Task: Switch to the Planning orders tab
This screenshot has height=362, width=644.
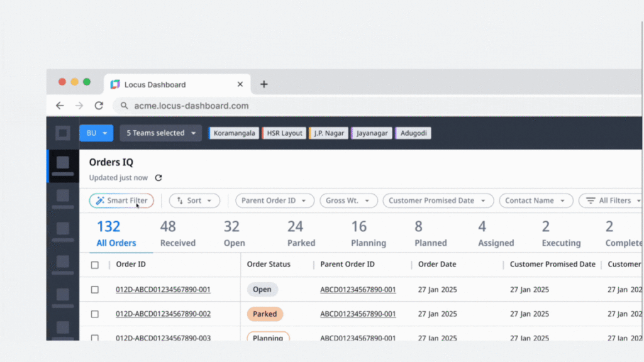Action: (x=368, y=233)
